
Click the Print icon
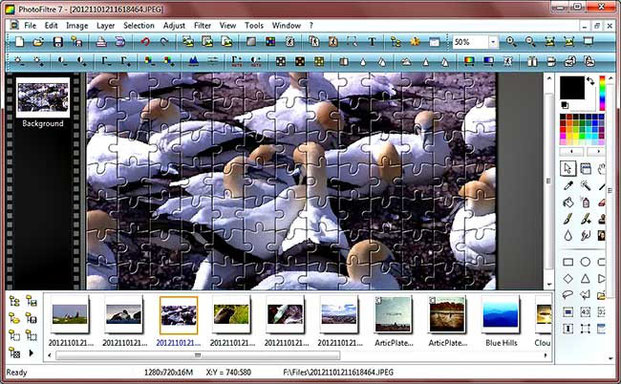click(x=101, y=42)
